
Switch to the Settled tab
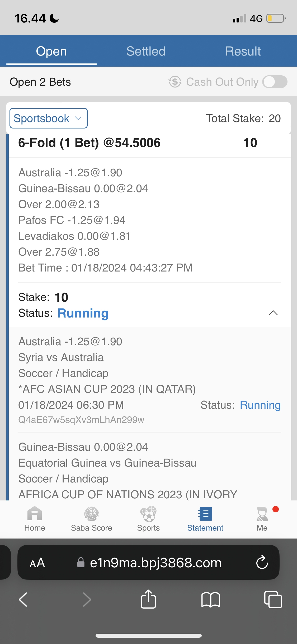click(146, 51)
